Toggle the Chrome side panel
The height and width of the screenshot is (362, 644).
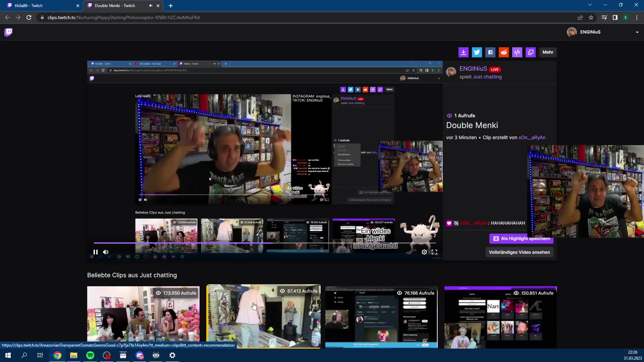point(615,17)
